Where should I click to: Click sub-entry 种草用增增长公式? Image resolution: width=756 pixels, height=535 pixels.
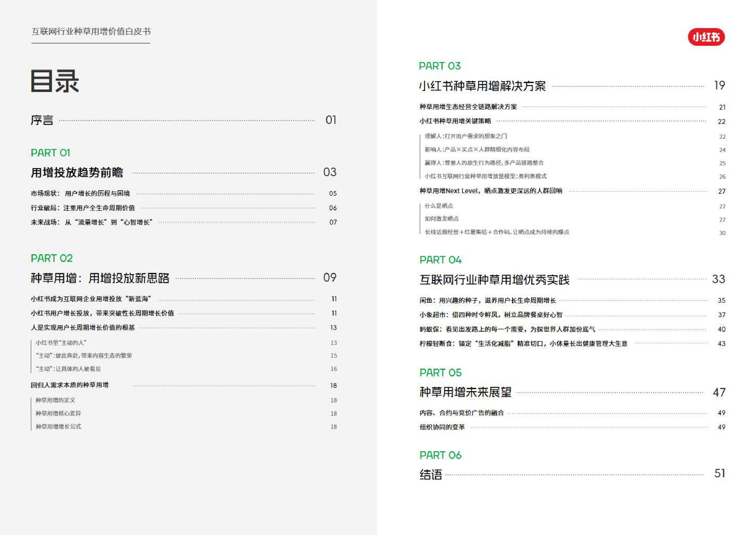(58, 427)
